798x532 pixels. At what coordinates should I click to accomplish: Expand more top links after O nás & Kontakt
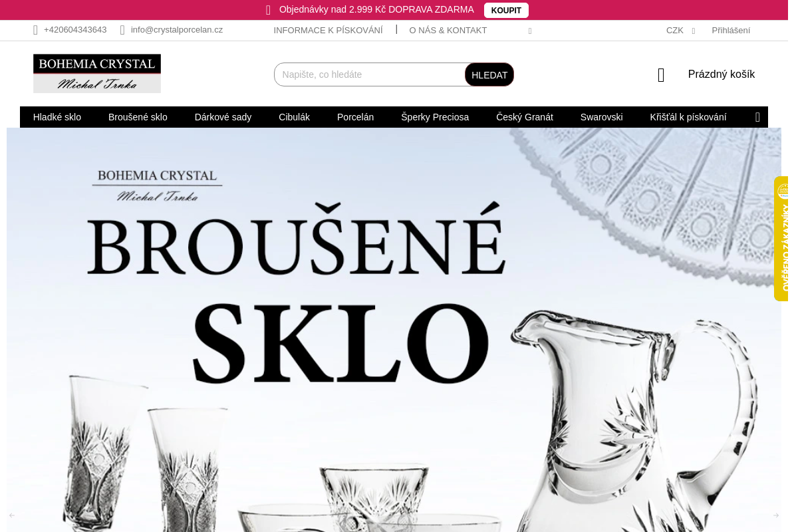point(530,31)
